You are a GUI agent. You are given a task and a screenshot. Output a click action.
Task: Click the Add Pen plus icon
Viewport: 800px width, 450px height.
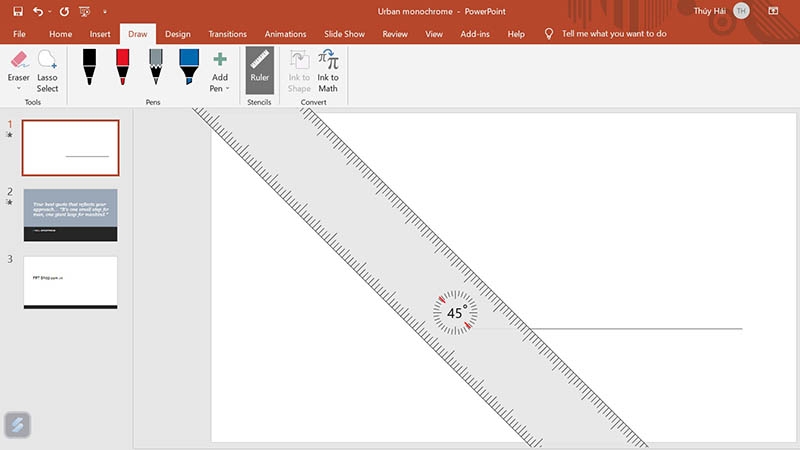click(220, 60)
